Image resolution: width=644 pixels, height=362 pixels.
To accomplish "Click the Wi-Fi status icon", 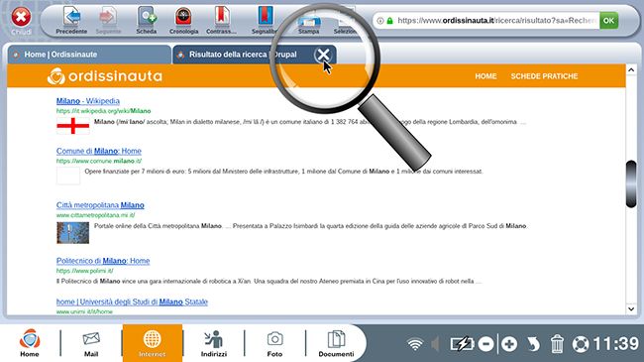I will 415,344.
